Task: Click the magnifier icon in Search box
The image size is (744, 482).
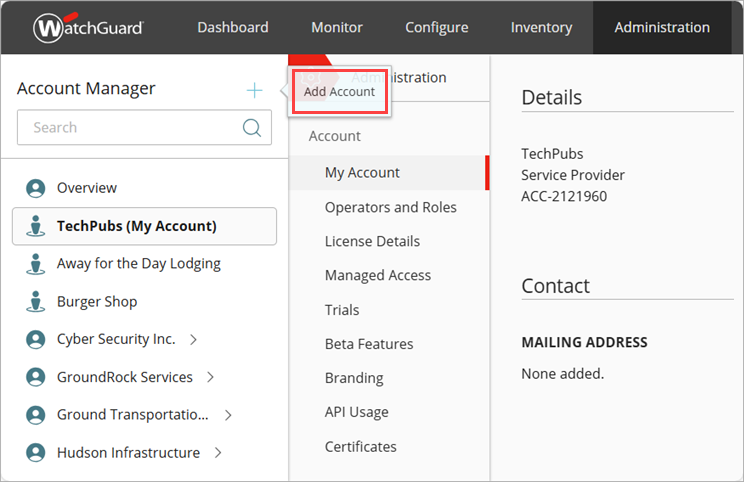Action: 251,127
